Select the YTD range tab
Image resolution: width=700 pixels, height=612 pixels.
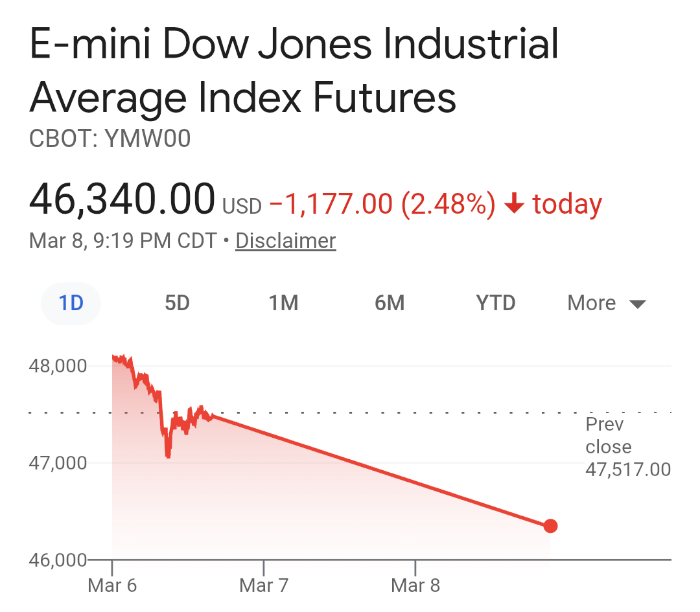pos(496,303)
